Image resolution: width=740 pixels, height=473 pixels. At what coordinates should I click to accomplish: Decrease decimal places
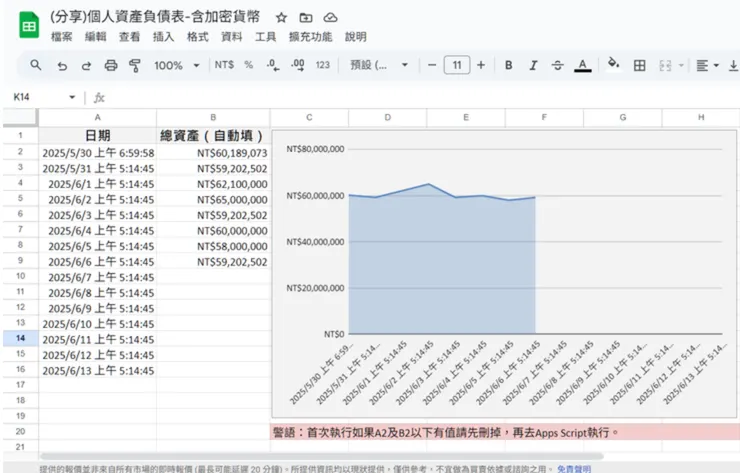click(273, 65)
